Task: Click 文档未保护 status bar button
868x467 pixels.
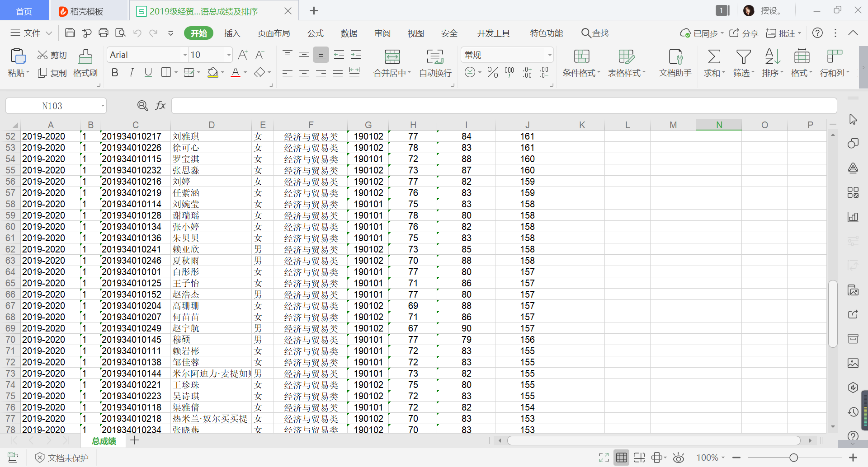Action: pyautogui.click(x=62, y=458)
